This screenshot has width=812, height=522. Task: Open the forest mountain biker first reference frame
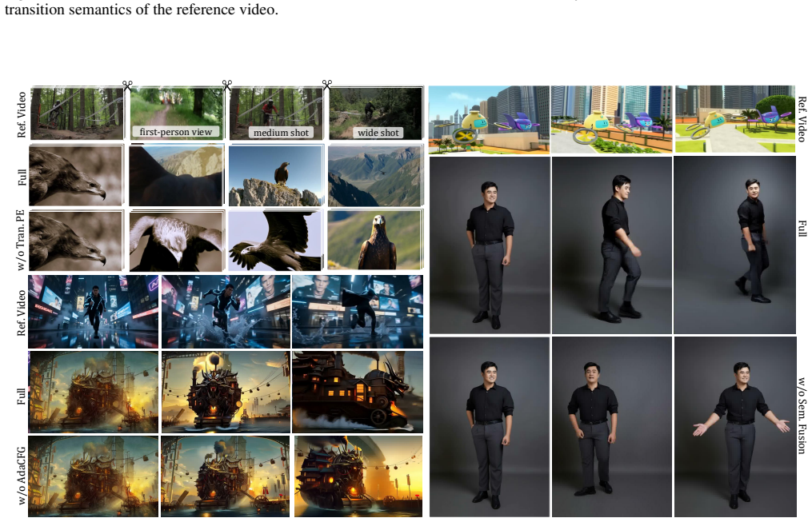[77, 114]
